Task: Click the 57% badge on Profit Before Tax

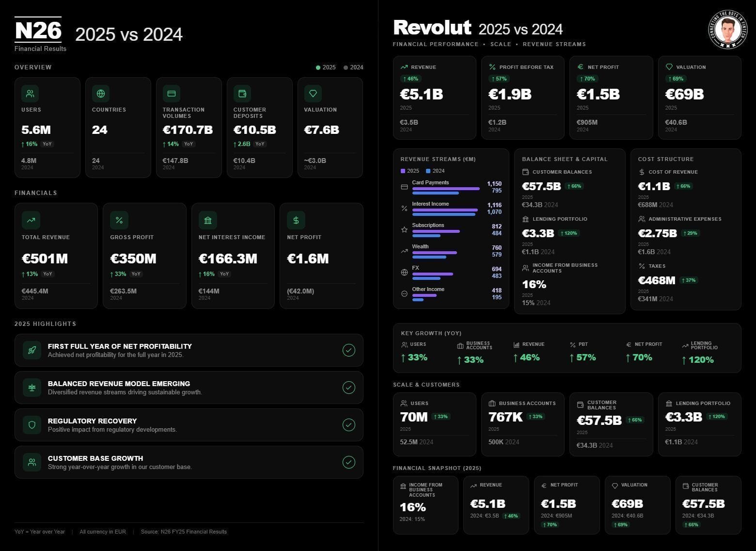Action: [x=499, y=79]
